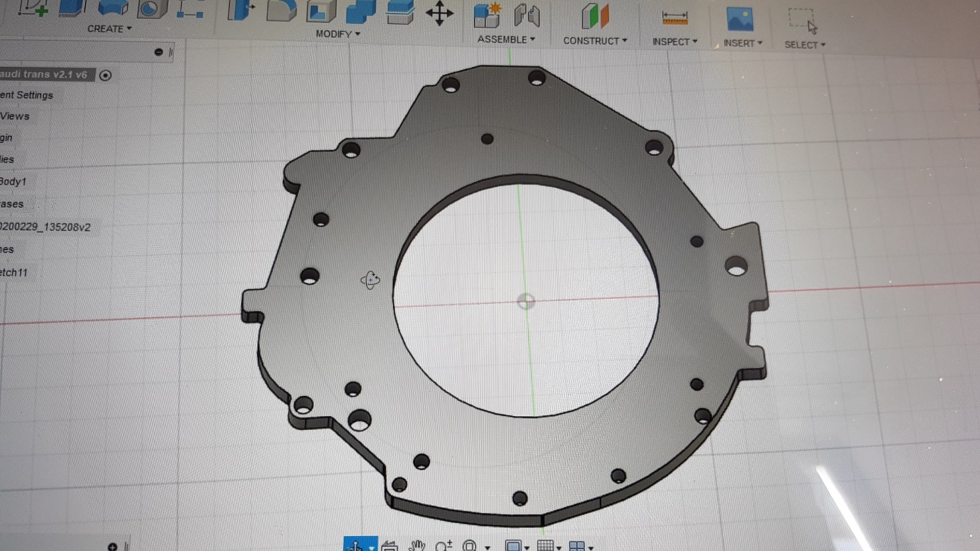Click the New Component icon above Assemble
The image size is (980, 551).
tap(487, 16)
